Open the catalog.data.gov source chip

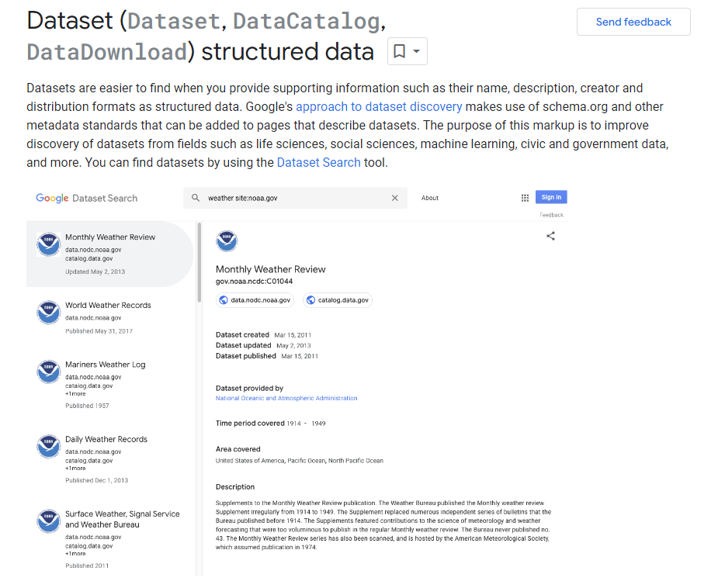click(x=338, y=299)
